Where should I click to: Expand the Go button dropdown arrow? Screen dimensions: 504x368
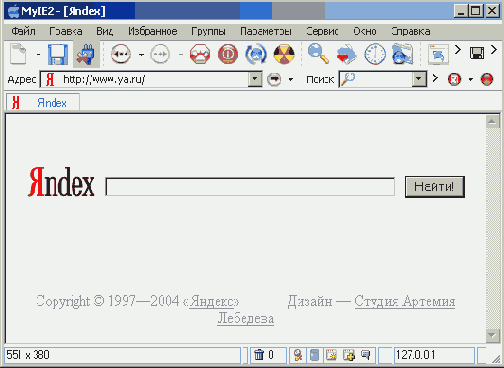[x=291, y=80]
